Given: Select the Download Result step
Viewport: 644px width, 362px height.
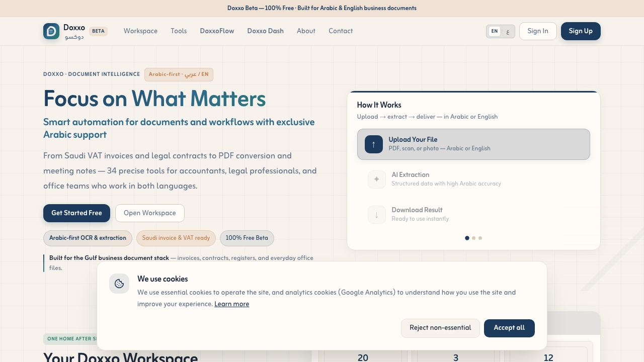Looking at the screenshot, I should [473, 215].
